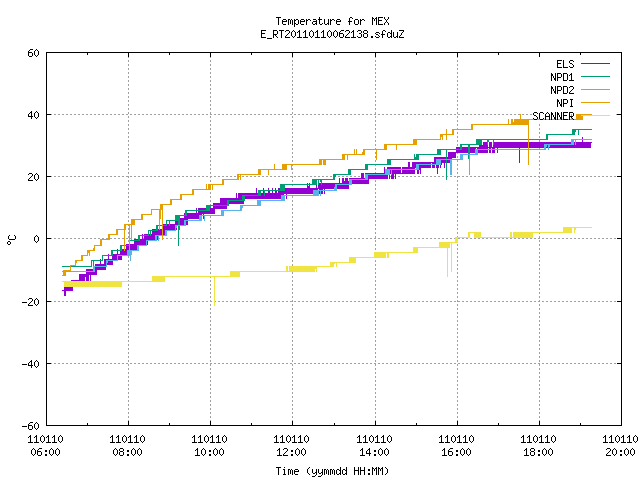640x480 pixels.
Task: Click the y-axis label -60
Action: [31, 426]
